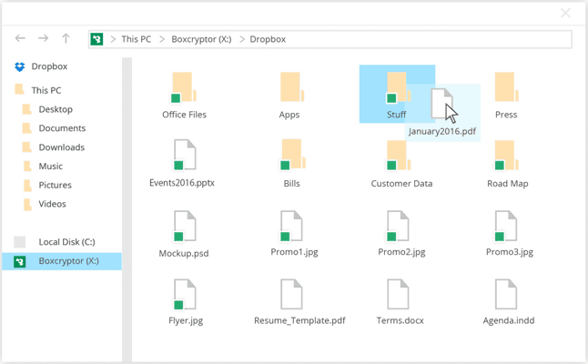Expand This PC in navigation pane
This screenshot has height=364, width=588.
[x=46, y=90]
